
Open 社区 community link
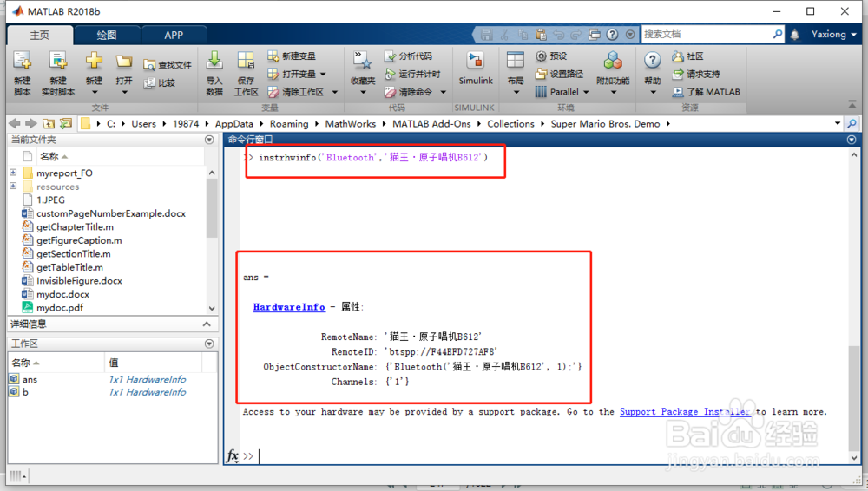pos(688,56)
